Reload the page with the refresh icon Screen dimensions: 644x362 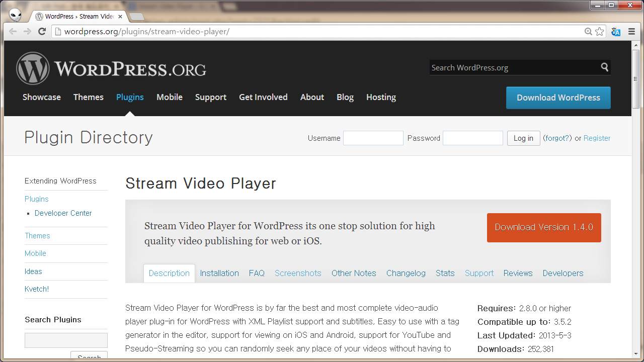42,31
